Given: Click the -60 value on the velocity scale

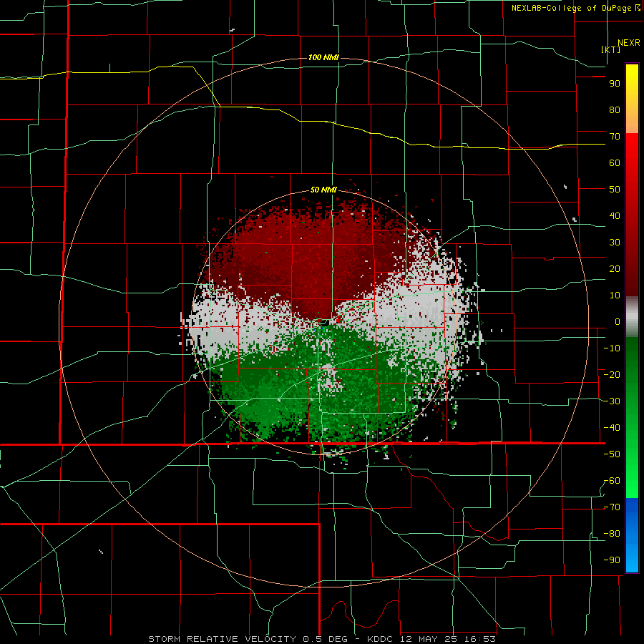Looking at the screenshot, I should click(612, 481).
